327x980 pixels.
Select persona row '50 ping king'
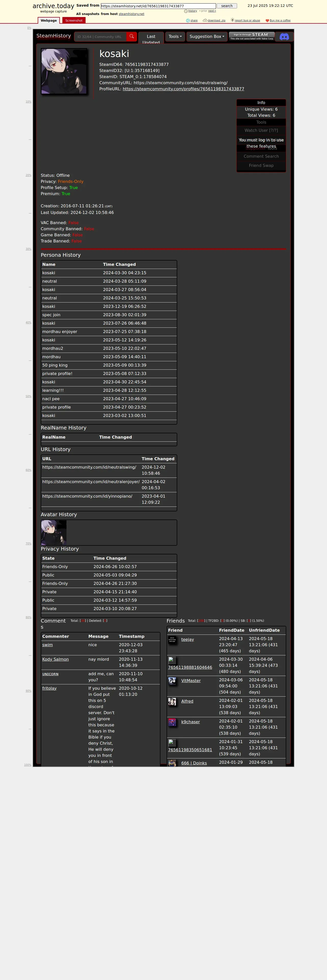[109, 365]
